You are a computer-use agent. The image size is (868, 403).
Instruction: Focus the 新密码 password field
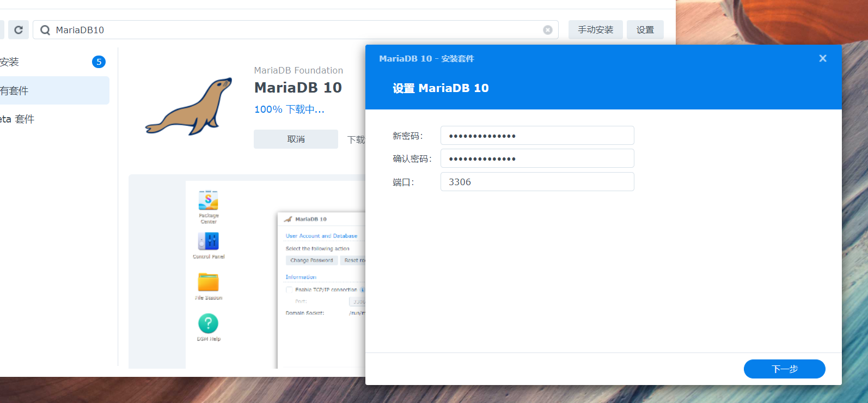point(537,136)
